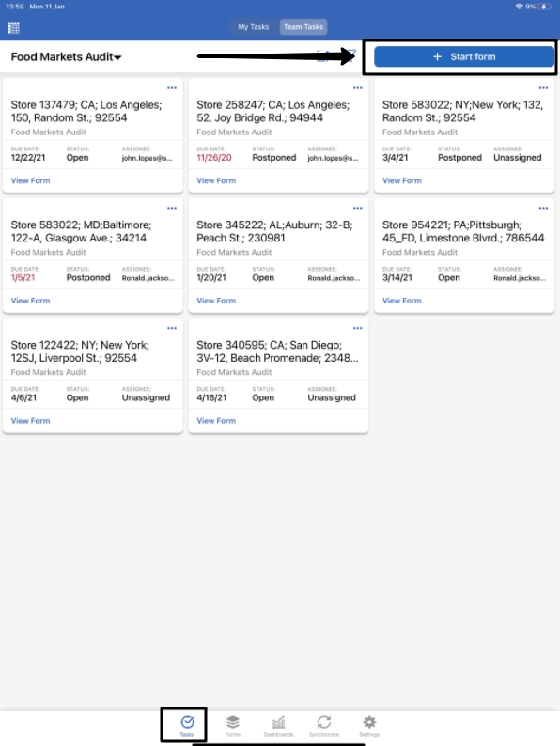This screenshot has width=560, height=746.
Task: Open the Tasks tab in bottom bar
Action: click(x=187, y=725)
